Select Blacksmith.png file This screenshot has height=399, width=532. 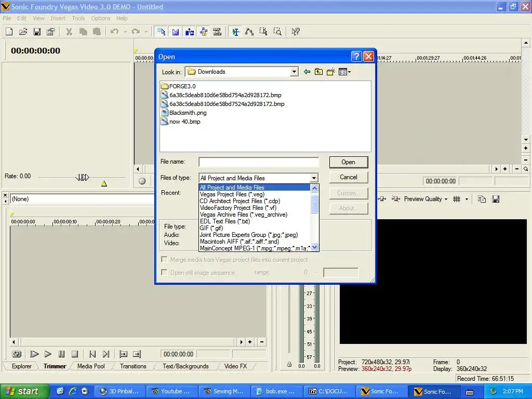click(183, 113)
